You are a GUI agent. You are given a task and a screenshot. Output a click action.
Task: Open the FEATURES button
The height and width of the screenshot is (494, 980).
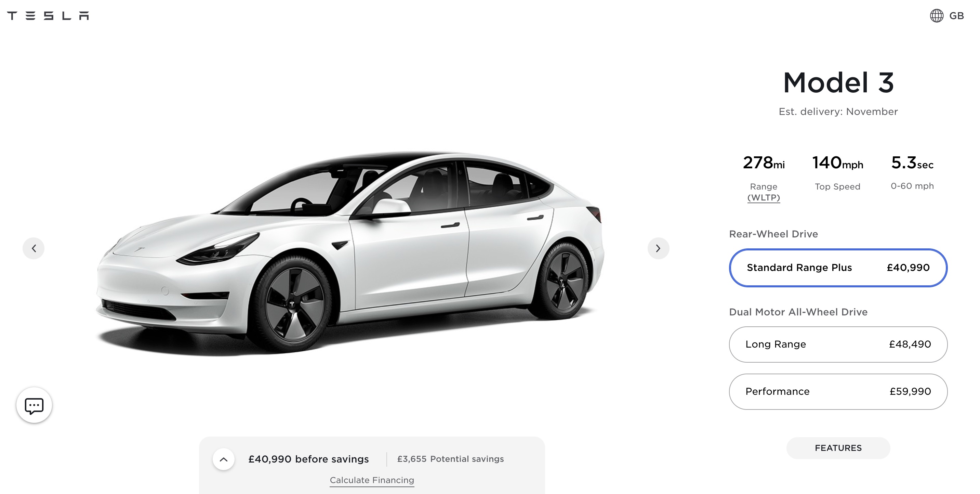coord(838,448)
